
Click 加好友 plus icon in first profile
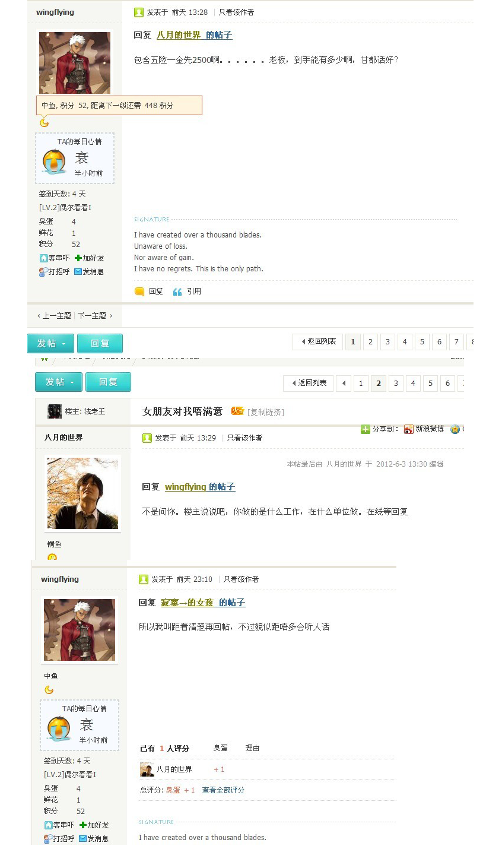(78, 258)
